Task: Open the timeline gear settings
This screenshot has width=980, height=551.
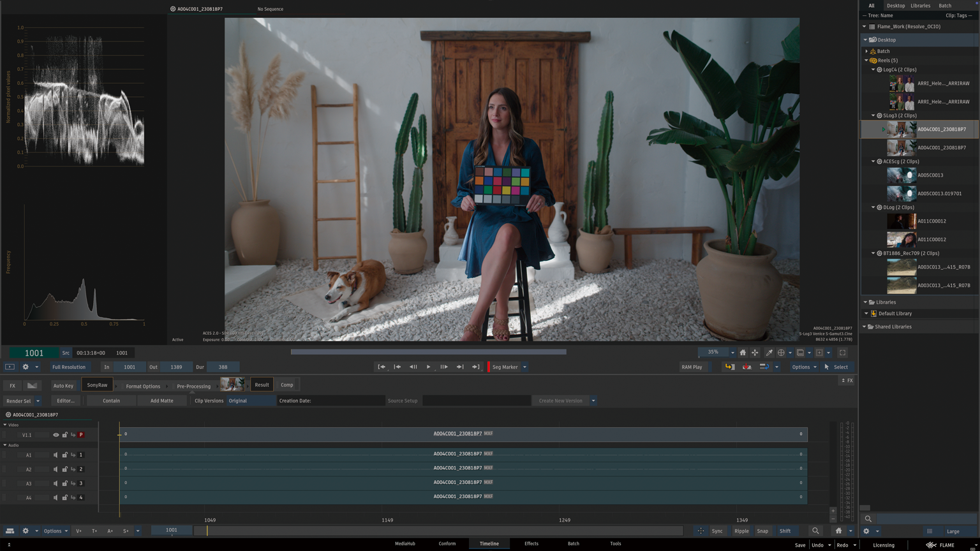Action: (26, 531)
